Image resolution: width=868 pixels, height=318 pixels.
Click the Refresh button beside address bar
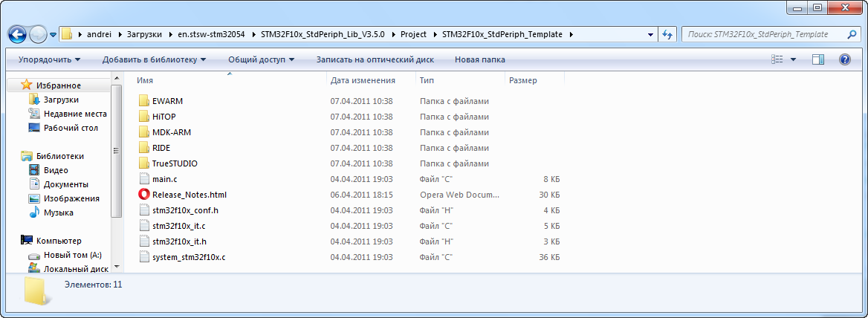667,34
